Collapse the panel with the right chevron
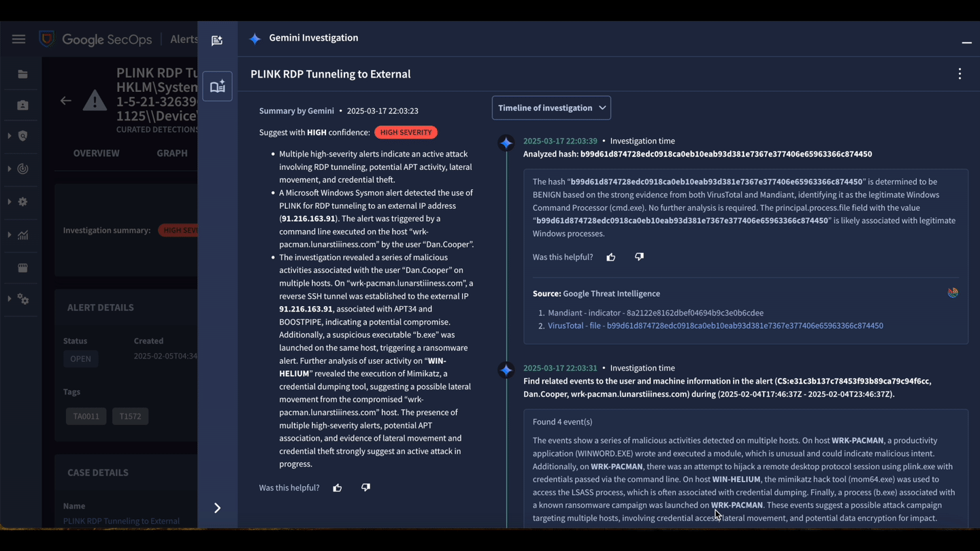 217,508
